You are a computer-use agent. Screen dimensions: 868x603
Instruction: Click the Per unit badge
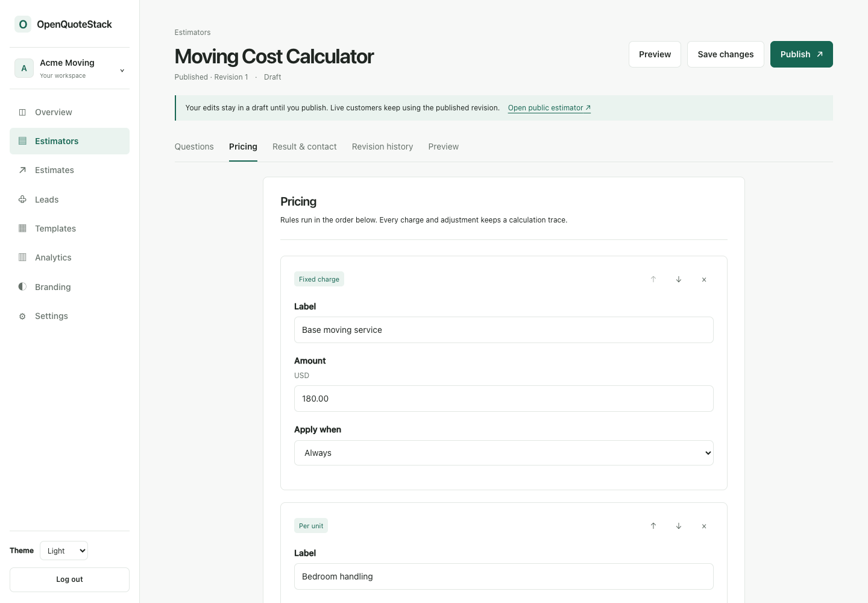click(311, 526)
